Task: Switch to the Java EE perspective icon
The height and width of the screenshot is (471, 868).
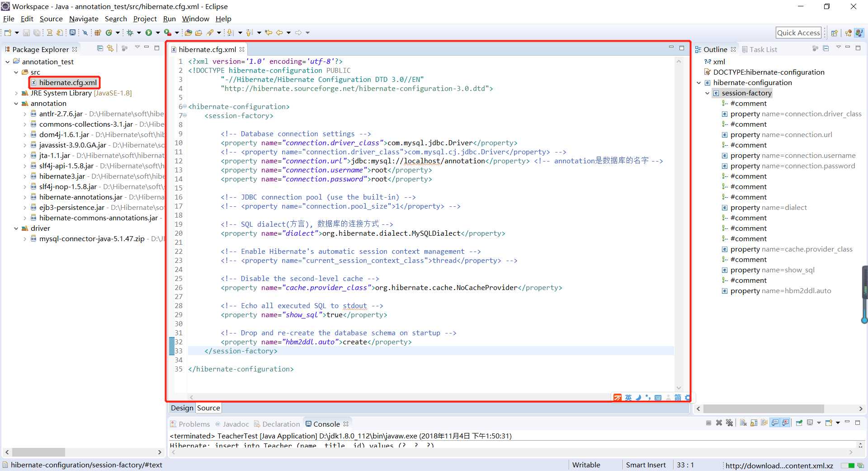Action: pyautogui.click(x=848, y=33)
